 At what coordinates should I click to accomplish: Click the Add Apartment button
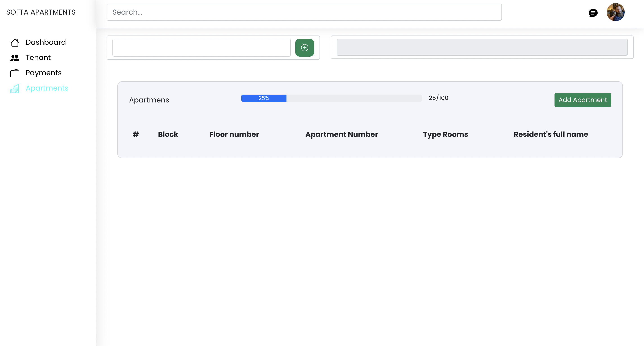582,100
